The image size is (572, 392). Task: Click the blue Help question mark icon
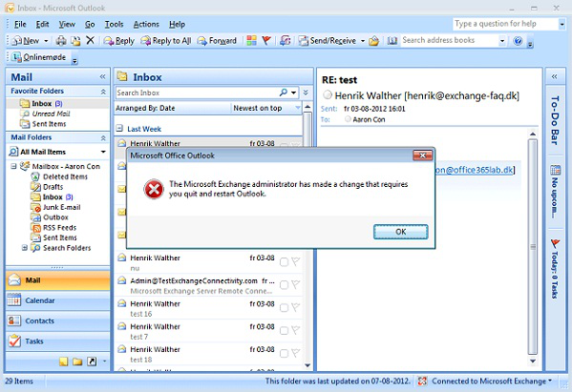coord(518,41)
